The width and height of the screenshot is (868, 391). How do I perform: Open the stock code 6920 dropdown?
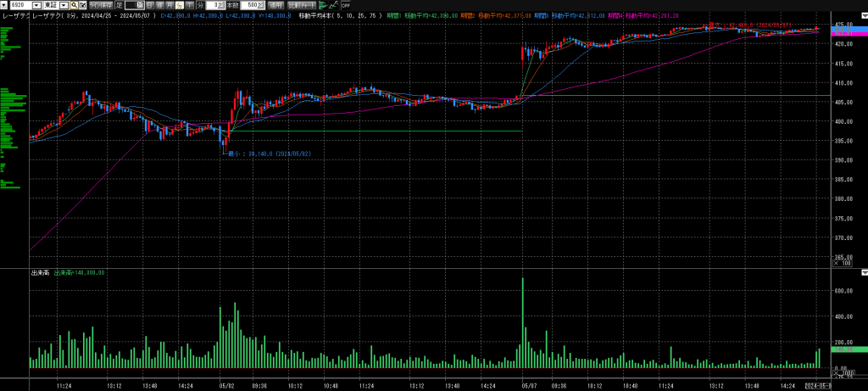tap(36, 5)
